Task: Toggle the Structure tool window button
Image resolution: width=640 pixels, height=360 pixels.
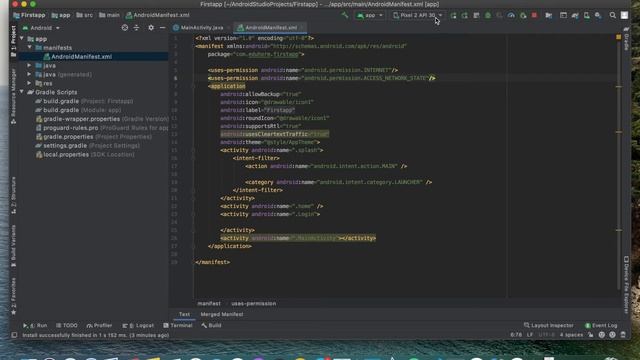Action: click(x=13, y=195)
